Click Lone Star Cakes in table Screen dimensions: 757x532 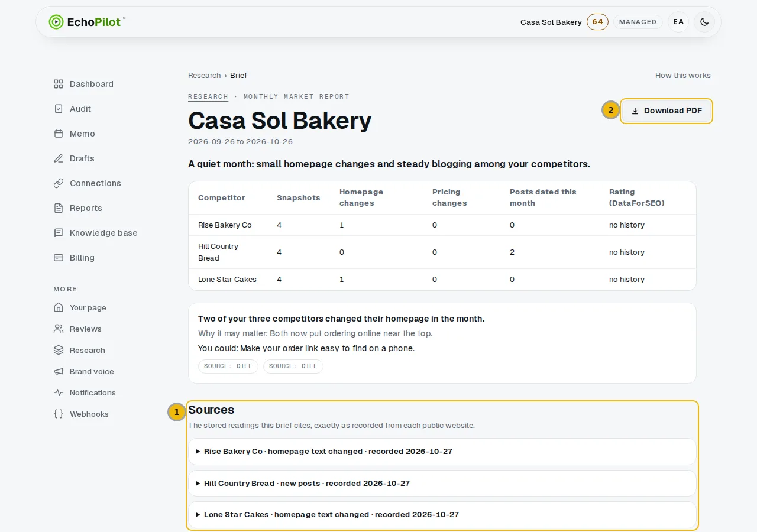[x=227, y=280]
